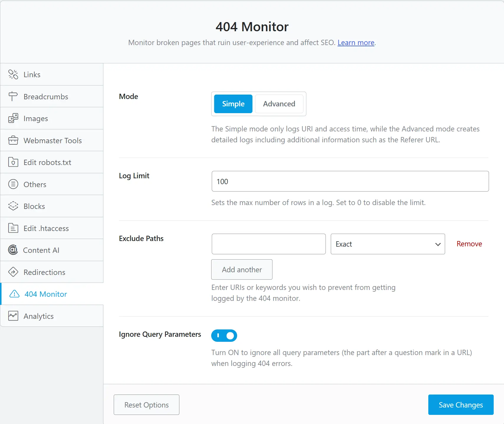This screenshot has width=504, height=424.
Task: Click the Ignore Query Parameters label
Action: tap(160, 334)
